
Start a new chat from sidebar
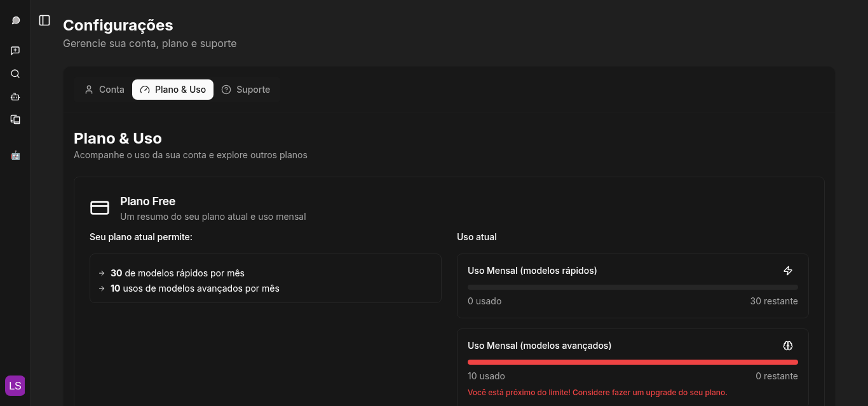coord(15,51)
